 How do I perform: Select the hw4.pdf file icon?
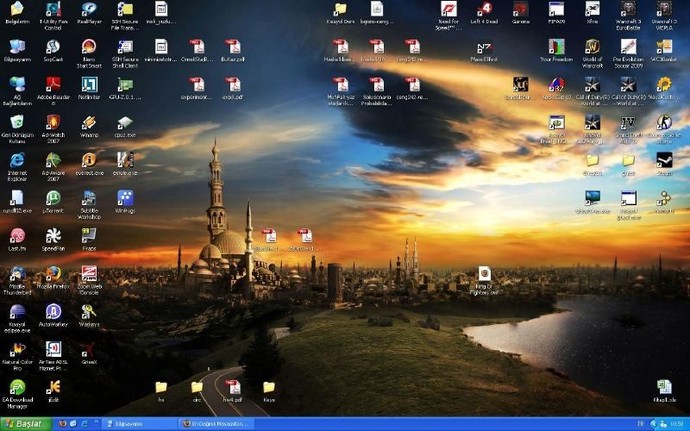pyautogui.click(x=233, y=387)
